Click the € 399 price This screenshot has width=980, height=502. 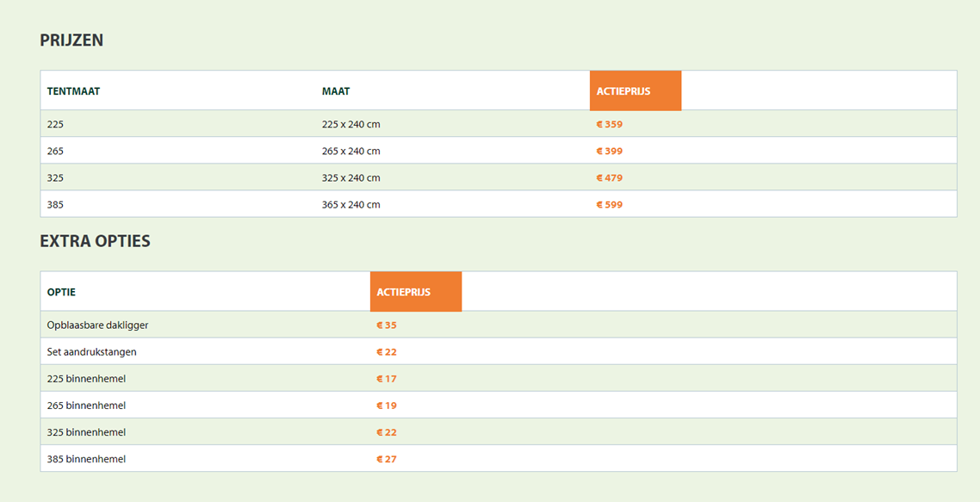coord(610,152)
